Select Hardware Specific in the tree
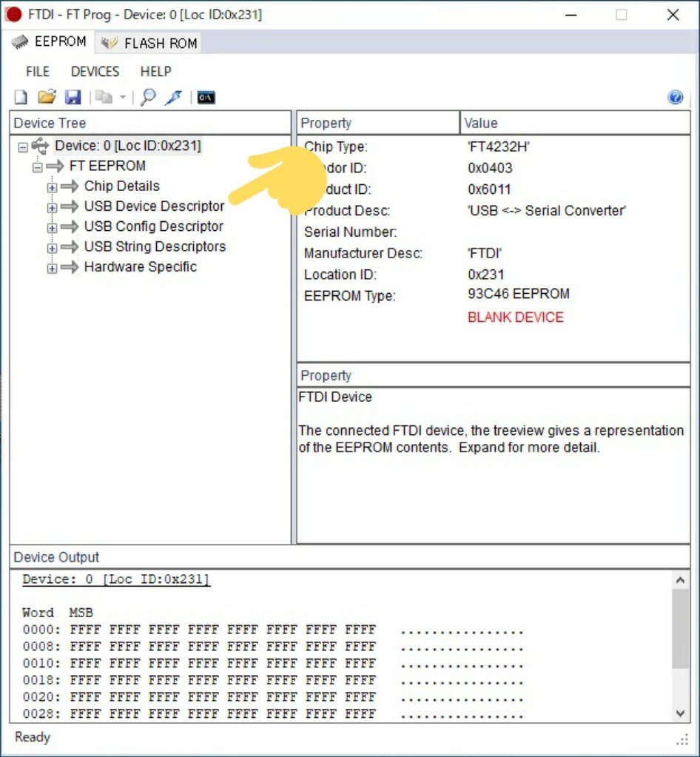 pyautogui.click(x=140, y=267)
